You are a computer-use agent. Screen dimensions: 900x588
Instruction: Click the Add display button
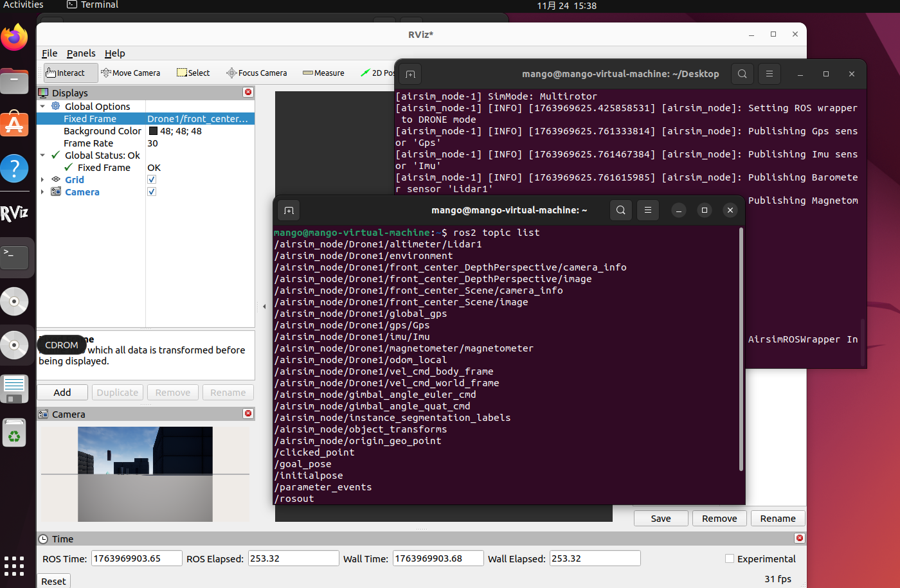coord(62,393)
